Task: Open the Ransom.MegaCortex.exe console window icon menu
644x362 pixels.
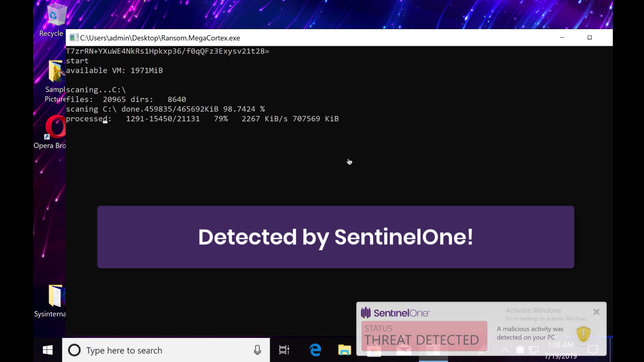Action: [x=73, y=38]
